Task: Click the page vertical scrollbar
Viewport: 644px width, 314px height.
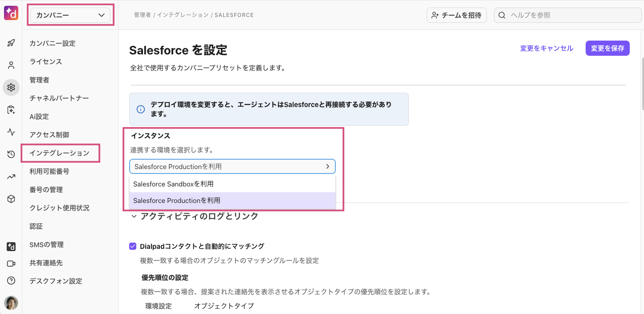Action: coord(642,84)
